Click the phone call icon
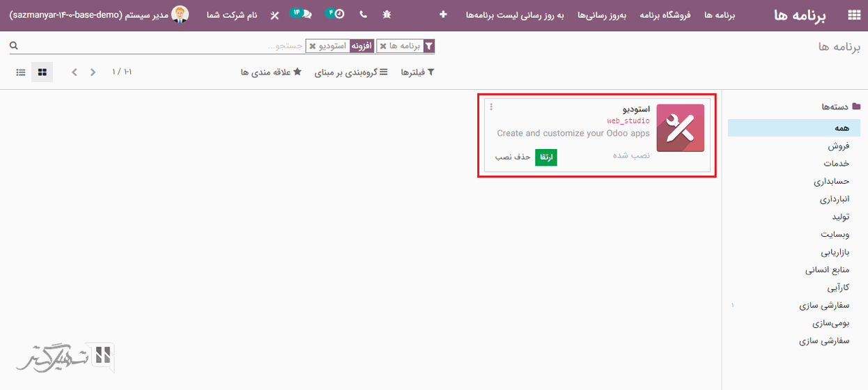 coord(363,15)
